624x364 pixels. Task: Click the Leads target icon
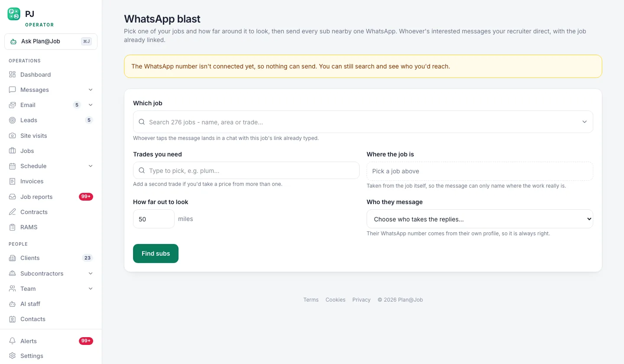12,120
